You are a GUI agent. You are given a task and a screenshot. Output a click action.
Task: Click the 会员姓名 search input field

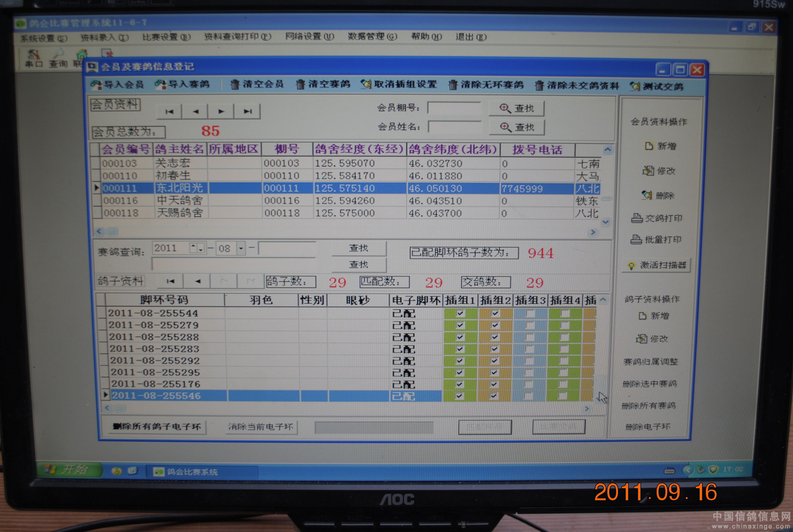tap(454, 127)
